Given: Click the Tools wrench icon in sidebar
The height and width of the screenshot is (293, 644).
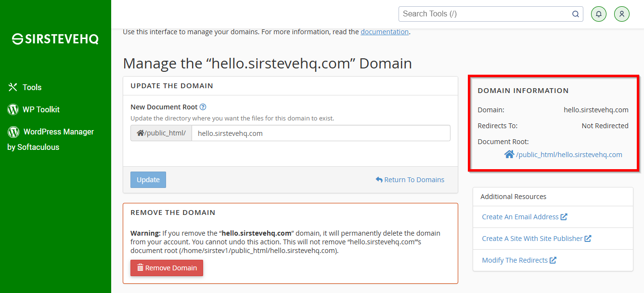Looking at the screenshot, I should click(x=13, y=87).
